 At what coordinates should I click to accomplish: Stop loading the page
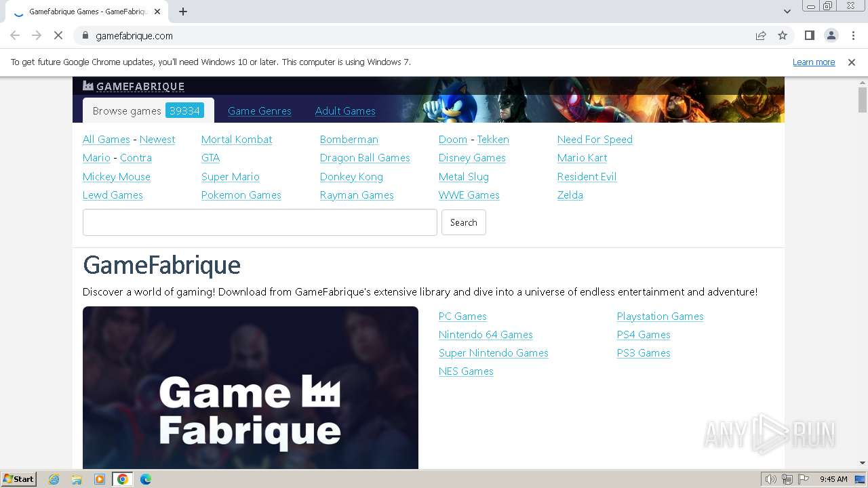point(58,35)
